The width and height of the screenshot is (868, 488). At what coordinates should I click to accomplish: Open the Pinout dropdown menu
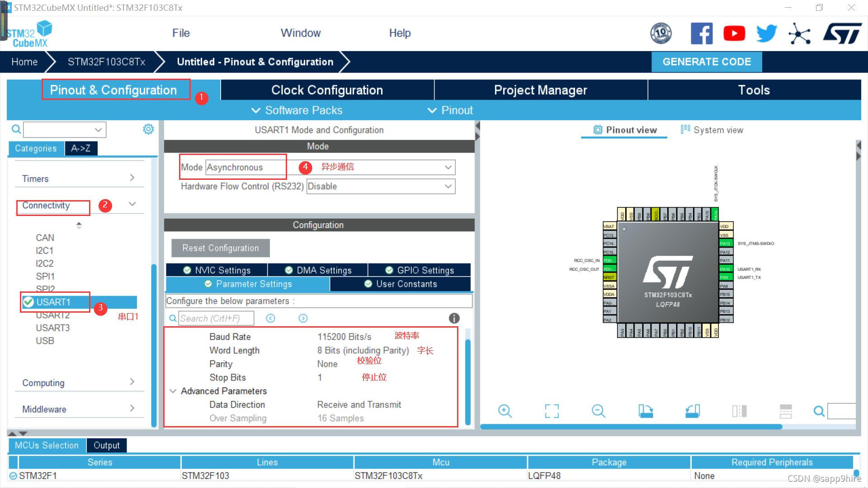450,110
